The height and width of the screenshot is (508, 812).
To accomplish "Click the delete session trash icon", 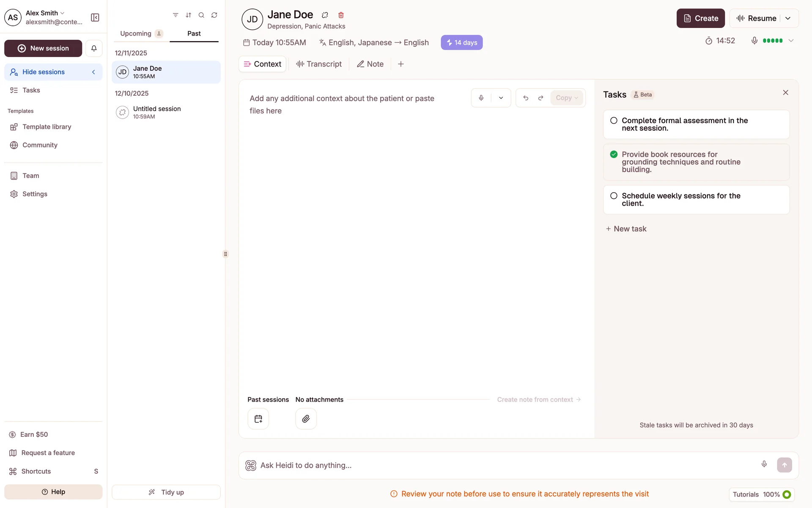I will pyautogui.click(x=341, y=15).
